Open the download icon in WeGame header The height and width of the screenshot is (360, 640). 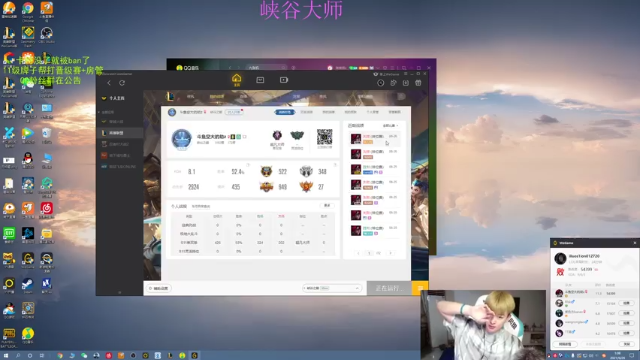406,83
